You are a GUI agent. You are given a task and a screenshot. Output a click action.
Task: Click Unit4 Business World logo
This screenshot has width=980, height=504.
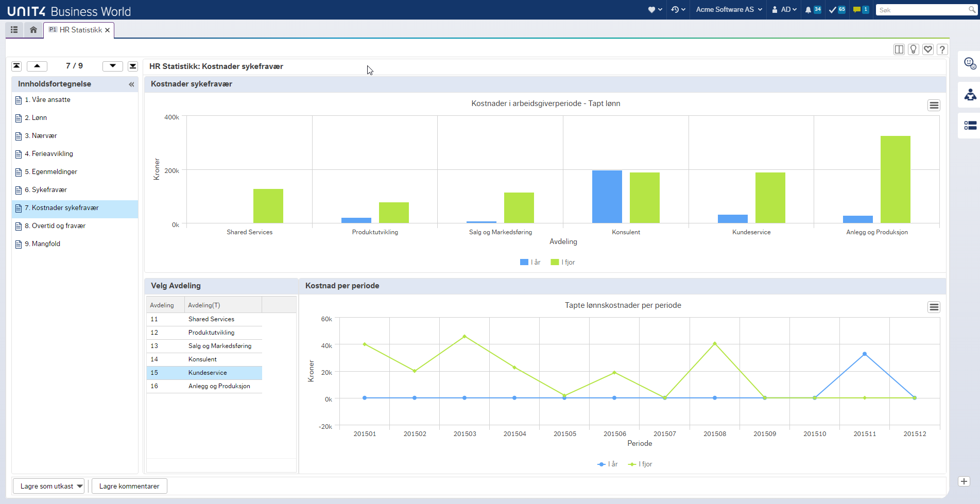[69, 11]
